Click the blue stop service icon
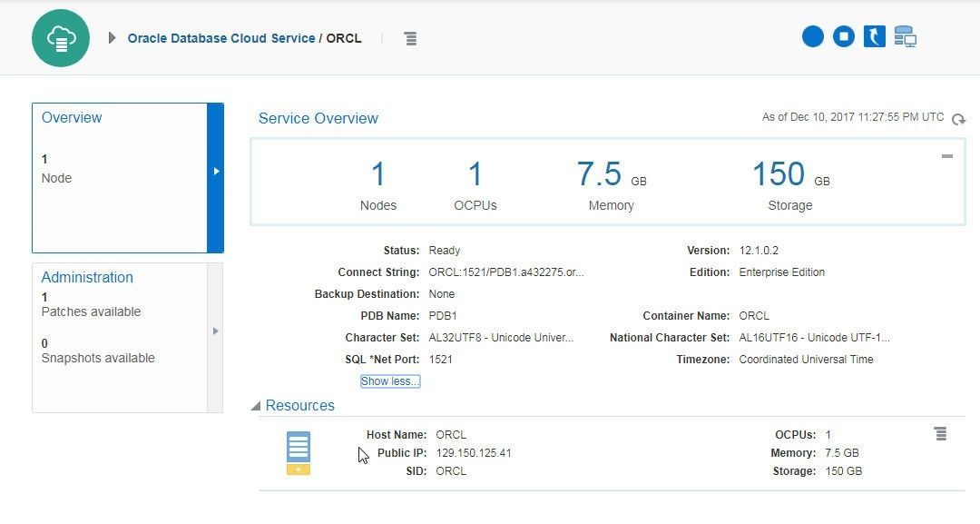 (x=843, y=36)
